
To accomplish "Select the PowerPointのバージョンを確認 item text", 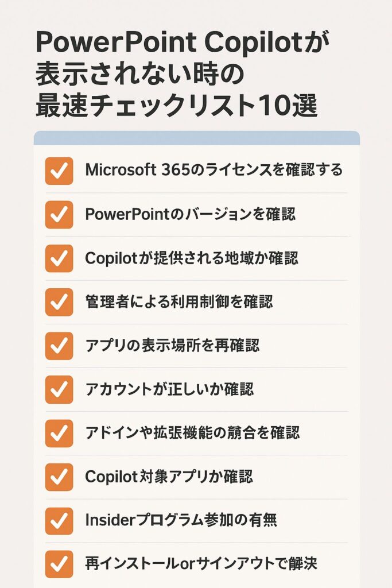I will (191, 214).
